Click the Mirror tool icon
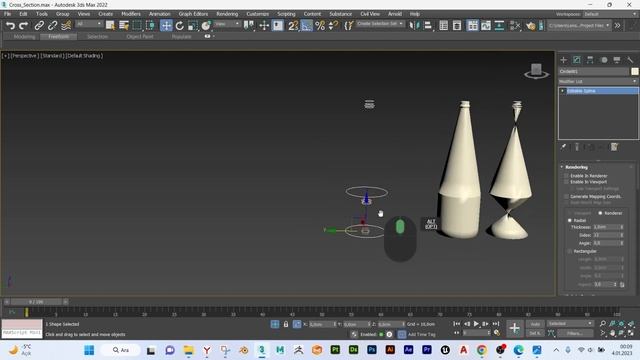The height and width of the screenshot is (360, 640). [414, 26]
